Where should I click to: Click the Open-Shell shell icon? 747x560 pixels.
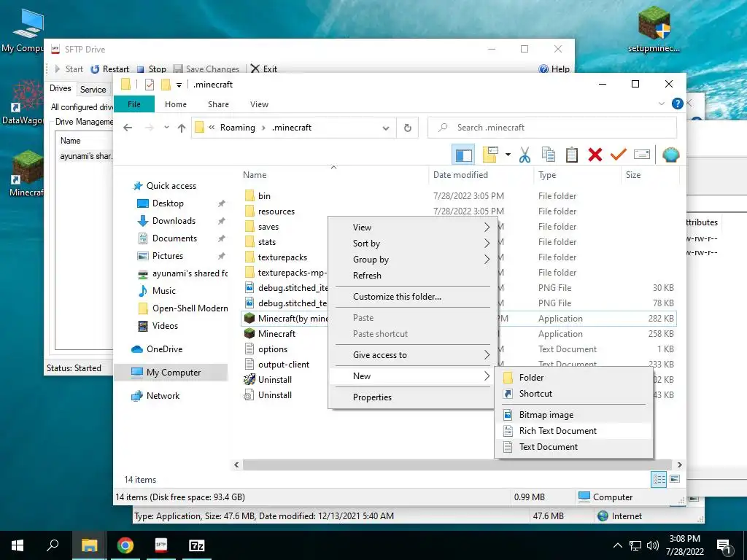670,155
